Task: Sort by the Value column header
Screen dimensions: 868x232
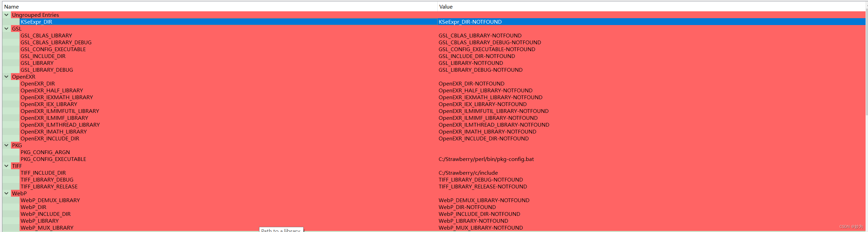Action: coord(651,7)
